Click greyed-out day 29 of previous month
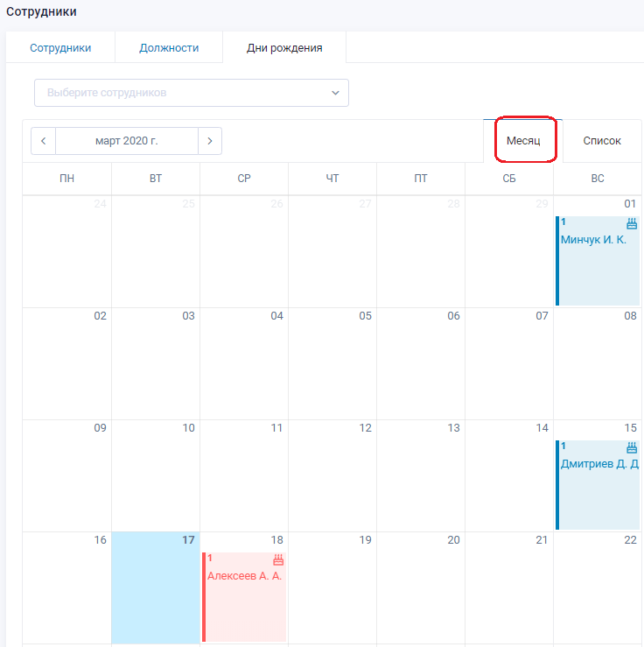The height and width of the screenshot is (647, 644). [508, 251]
